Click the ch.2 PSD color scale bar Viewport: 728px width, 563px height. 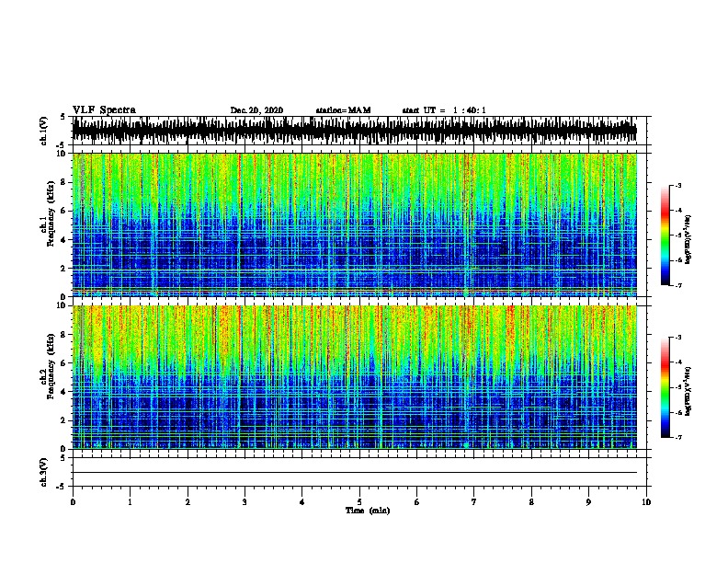pos(665,387)
